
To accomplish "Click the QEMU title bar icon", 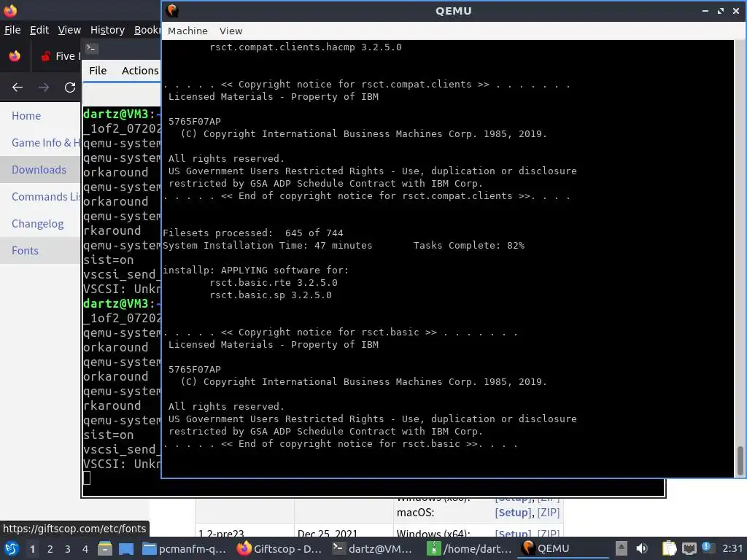I will click(172, 10).
